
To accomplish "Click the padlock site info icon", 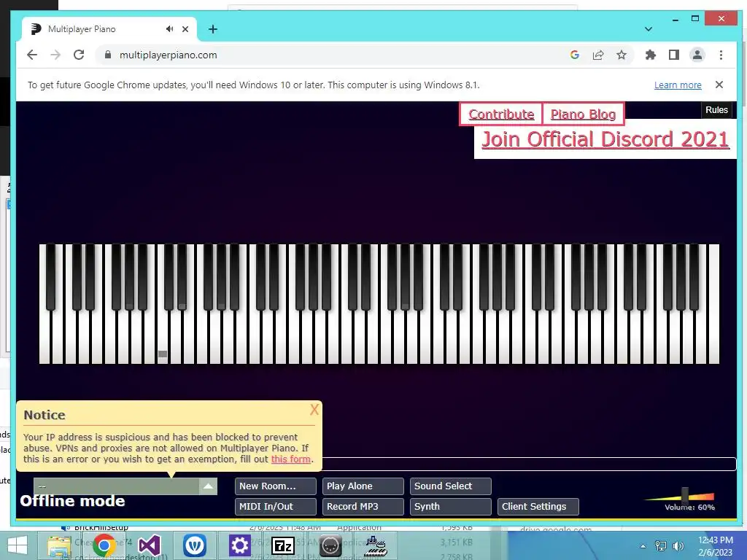I will 108,55.
